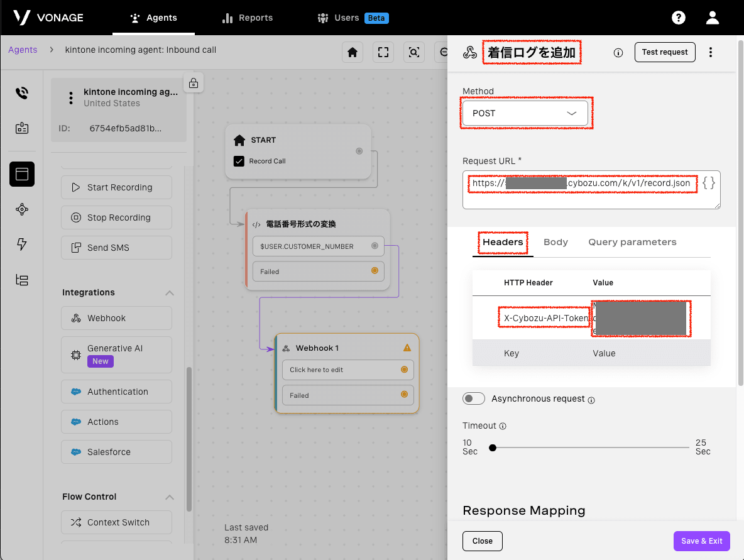This screenshot has width=744, height=560.
Task: Open the phone calls sidebar icon
Action: [22, 93]
